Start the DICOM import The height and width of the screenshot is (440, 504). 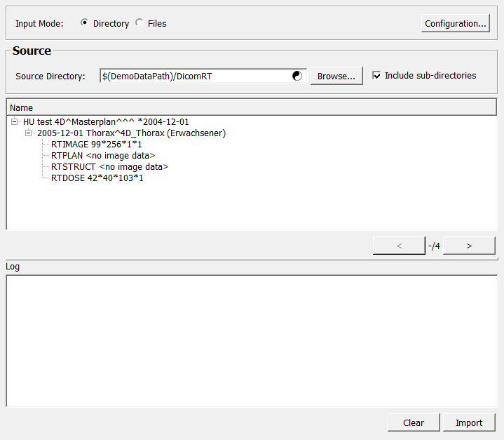(x=469, y=422)
